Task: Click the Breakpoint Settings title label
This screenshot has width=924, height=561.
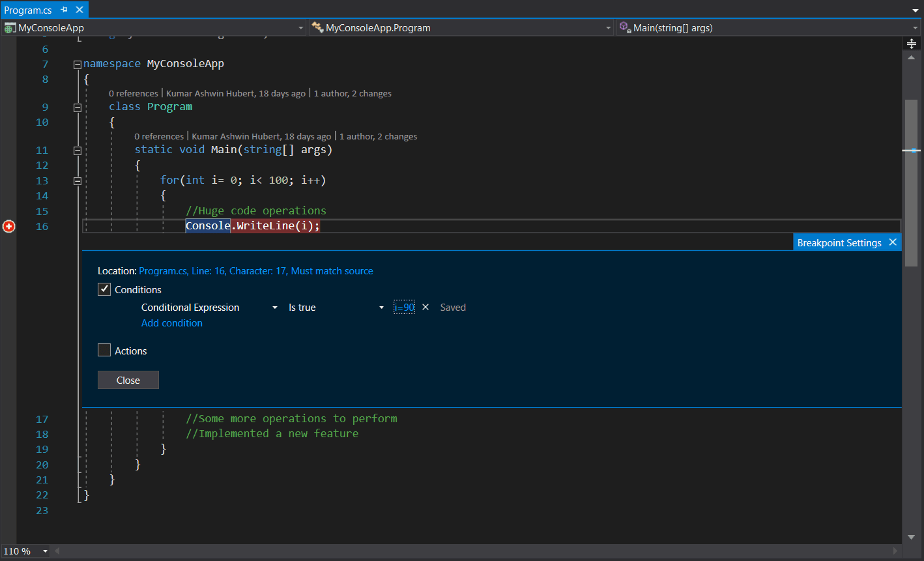Action: pos(839,242)
